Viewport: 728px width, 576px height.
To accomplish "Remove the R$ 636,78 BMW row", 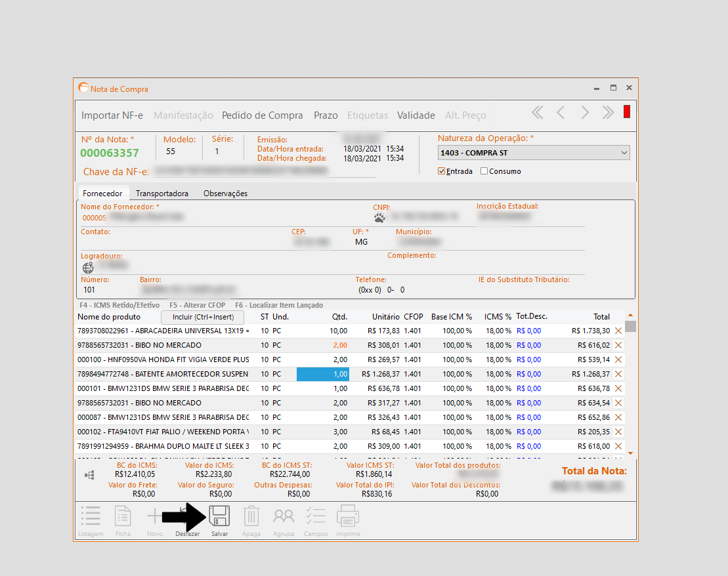I will point(618,388).
